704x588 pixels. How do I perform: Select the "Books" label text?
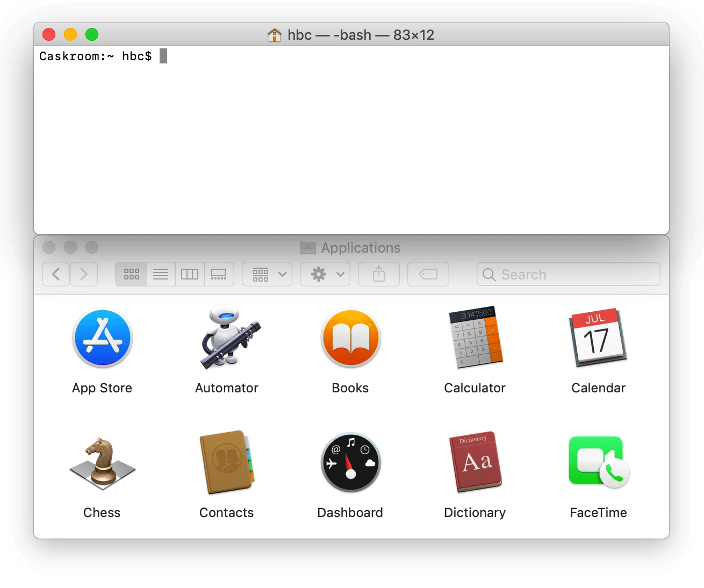point(350,388)
